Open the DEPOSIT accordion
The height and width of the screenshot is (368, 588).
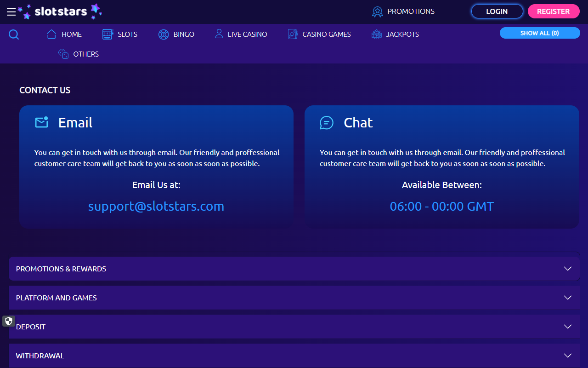(294, 327)
